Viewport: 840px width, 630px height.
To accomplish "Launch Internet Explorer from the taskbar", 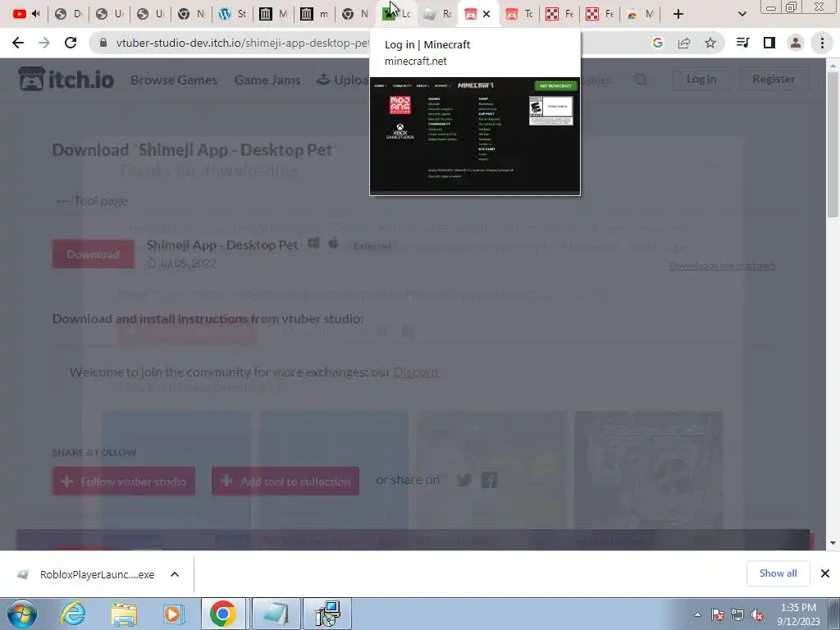I will coord(73,614).
